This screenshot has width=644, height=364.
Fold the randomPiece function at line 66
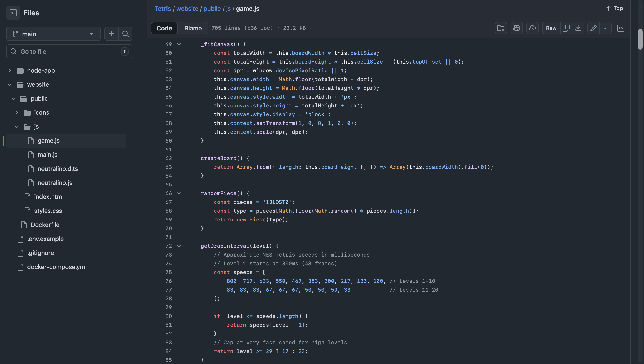(x=179, y=193)
